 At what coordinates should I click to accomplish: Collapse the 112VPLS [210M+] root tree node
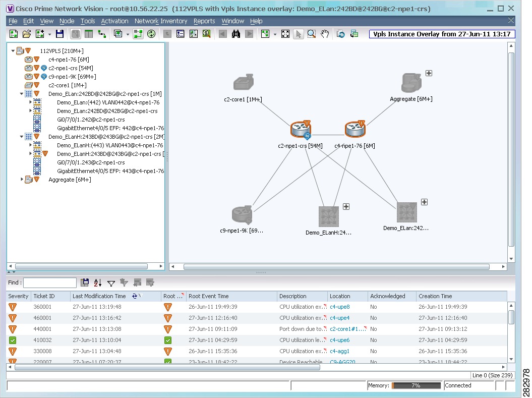point(13,51)
